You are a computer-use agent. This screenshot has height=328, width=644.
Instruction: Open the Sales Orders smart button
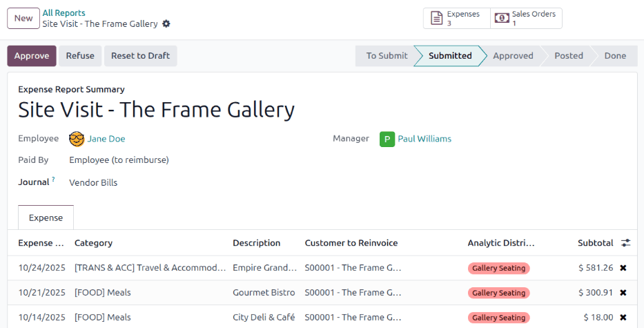tap(526, 18)
